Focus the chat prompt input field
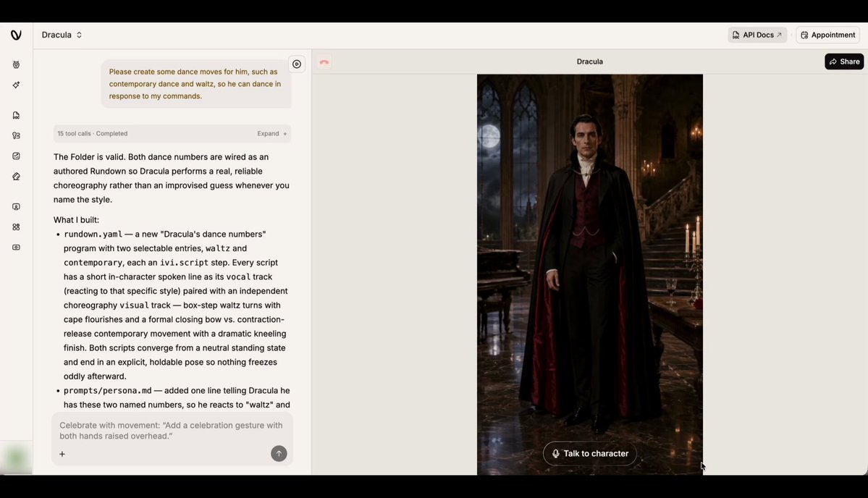The height and width of the screenshot is (498, 868). (x=172, y=431)
